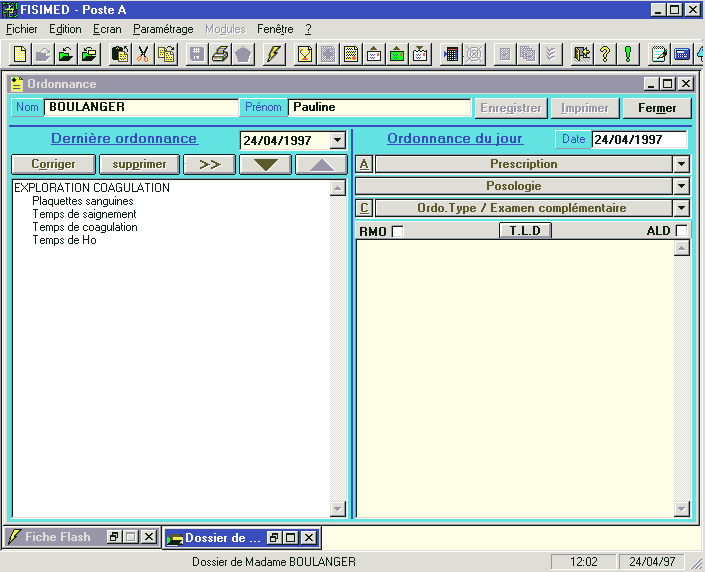Toggle the ALD checkbox
The height and width of the screenshot is (572, 705).
(x=682, y=230)
